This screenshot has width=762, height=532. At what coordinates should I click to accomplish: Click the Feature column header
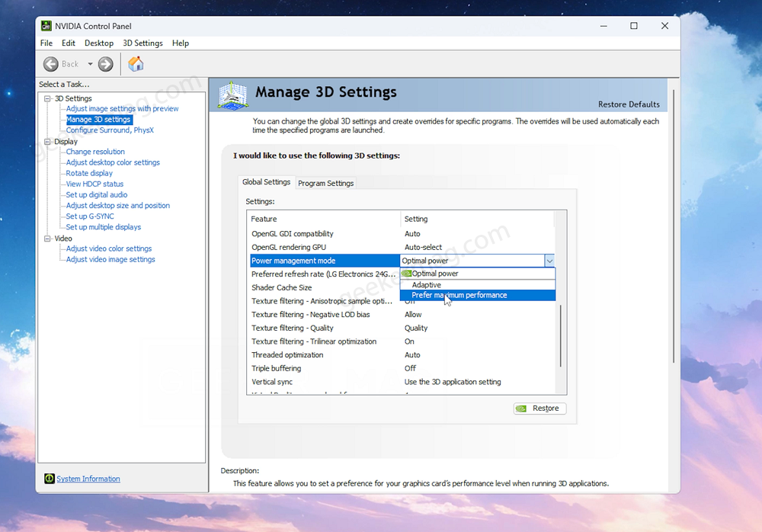324,219
